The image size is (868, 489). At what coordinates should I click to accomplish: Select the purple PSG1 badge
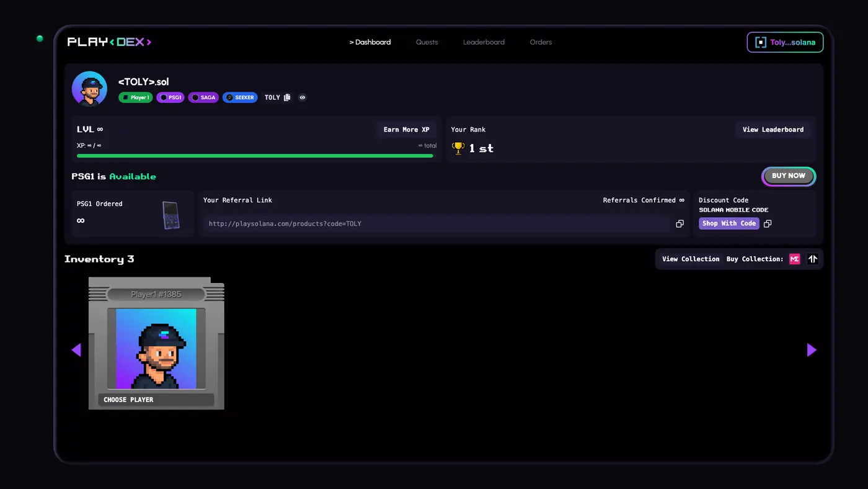pos(170,97)
